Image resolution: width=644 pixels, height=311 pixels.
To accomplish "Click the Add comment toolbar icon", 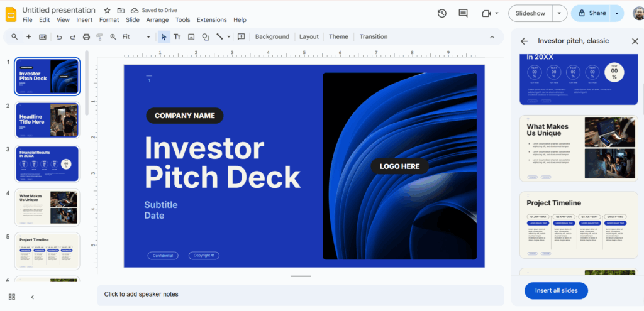I will [x=241, y=37].
